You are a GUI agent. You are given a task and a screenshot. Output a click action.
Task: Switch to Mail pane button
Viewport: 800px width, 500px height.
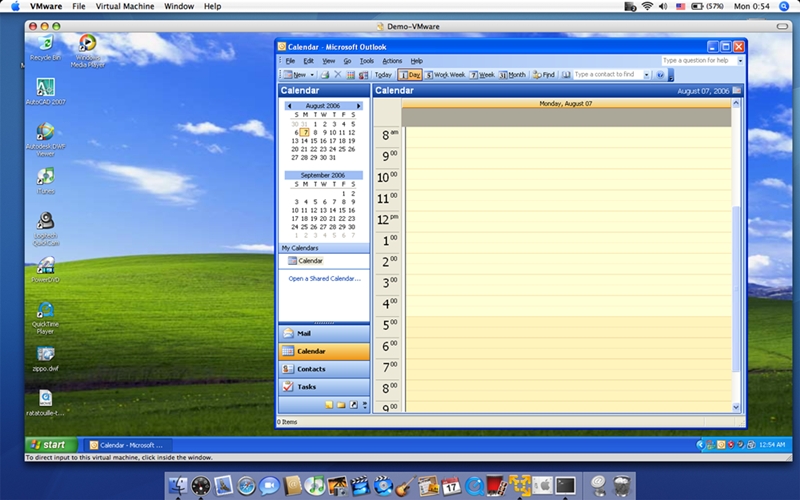pyautogui.click(x=324, y=333)
